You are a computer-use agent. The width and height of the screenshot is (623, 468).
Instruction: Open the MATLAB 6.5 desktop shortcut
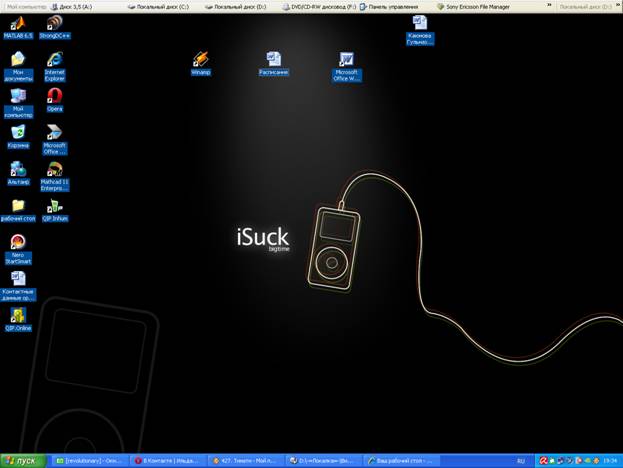(x=18, y=27)
